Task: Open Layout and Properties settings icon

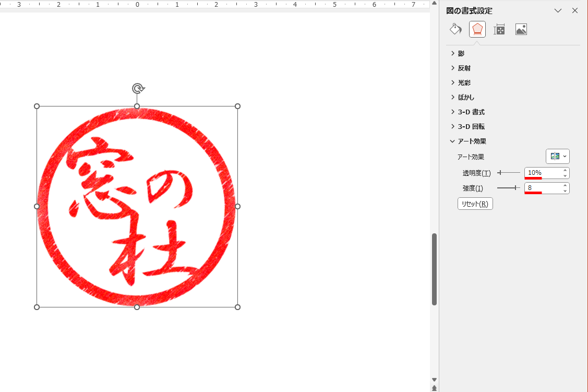Action: point(499,29)
